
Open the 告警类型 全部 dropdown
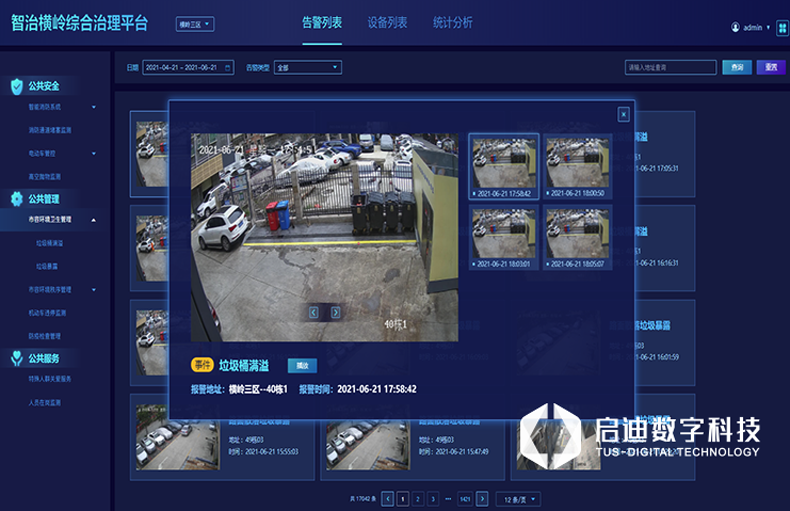click(308, 68)
